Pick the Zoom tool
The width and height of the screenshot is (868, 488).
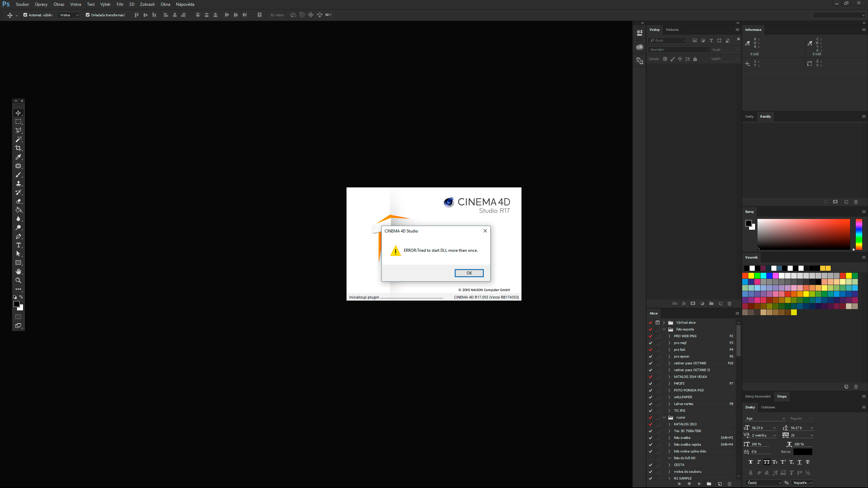(18, 280)
